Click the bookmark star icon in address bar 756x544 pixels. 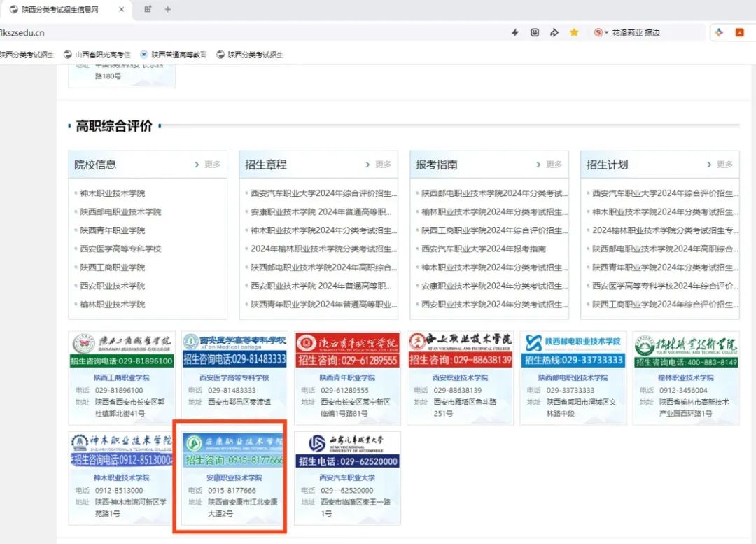pos(574,32)
